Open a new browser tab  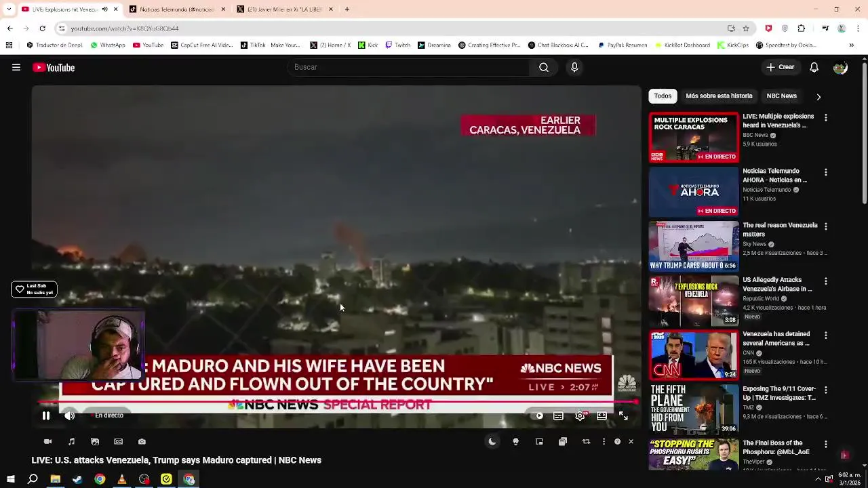click(347, 9)
